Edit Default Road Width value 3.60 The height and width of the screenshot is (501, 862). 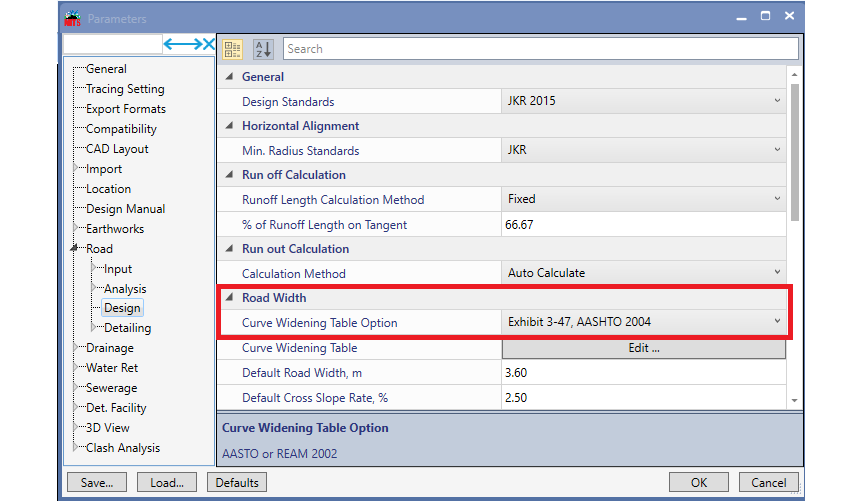[x=643, y=372]
